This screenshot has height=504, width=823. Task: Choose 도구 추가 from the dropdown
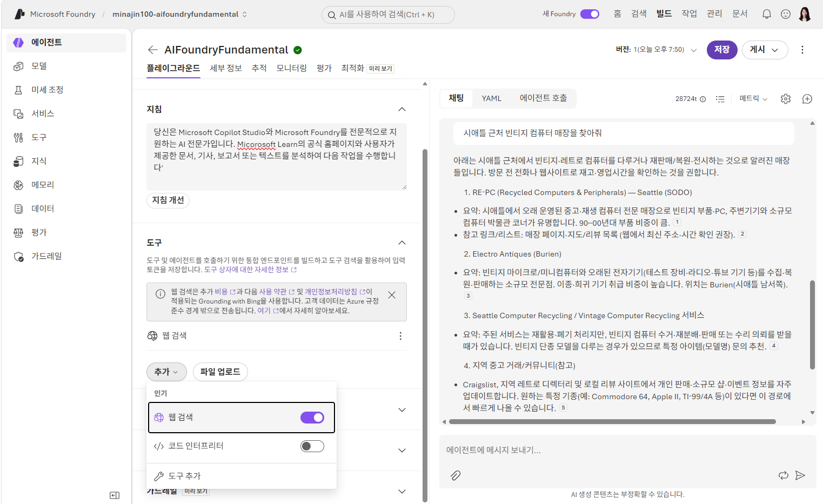[x=242, y=476]
